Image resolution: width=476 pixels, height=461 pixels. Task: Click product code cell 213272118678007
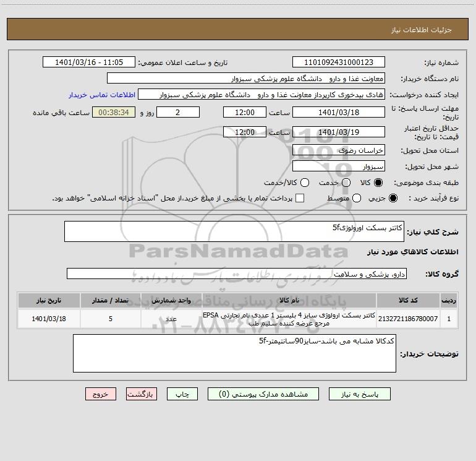(x=408, y=319)
